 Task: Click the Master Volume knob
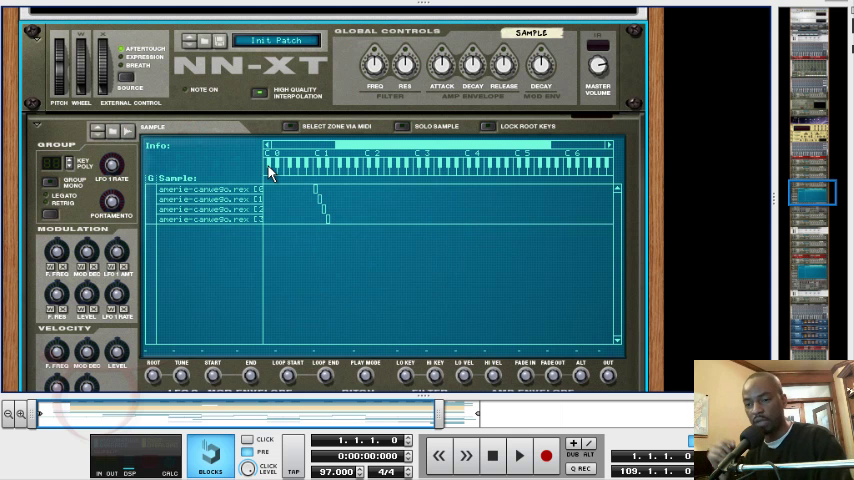pos(598,66)
